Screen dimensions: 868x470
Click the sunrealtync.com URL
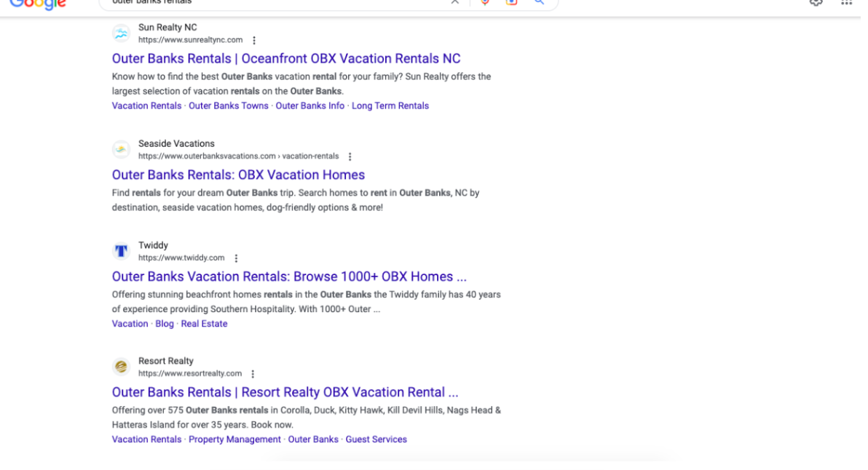[x=192, y=40]
